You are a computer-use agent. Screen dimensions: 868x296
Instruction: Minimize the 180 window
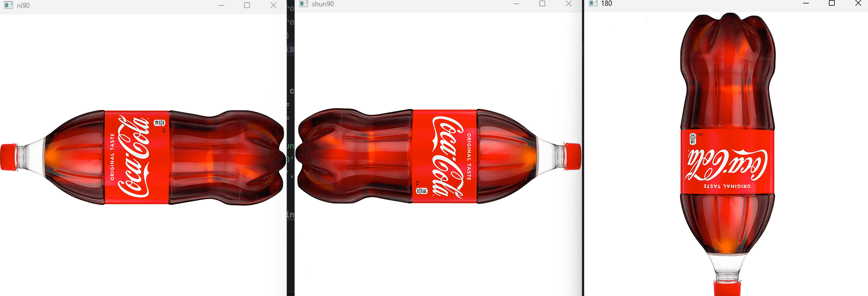(805, 3)
